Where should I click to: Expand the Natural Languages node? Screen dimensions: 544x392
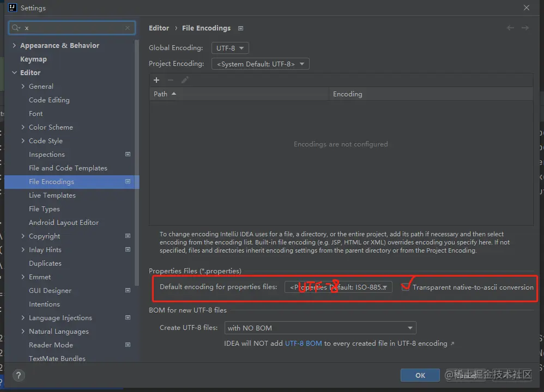tap(23, 332)
